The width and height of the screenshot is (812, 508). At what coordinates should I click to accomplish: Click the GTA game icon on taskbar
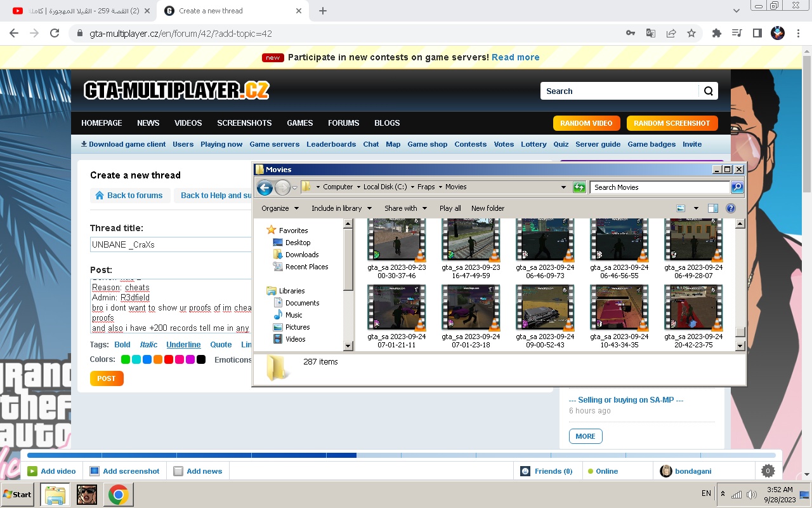86,494
